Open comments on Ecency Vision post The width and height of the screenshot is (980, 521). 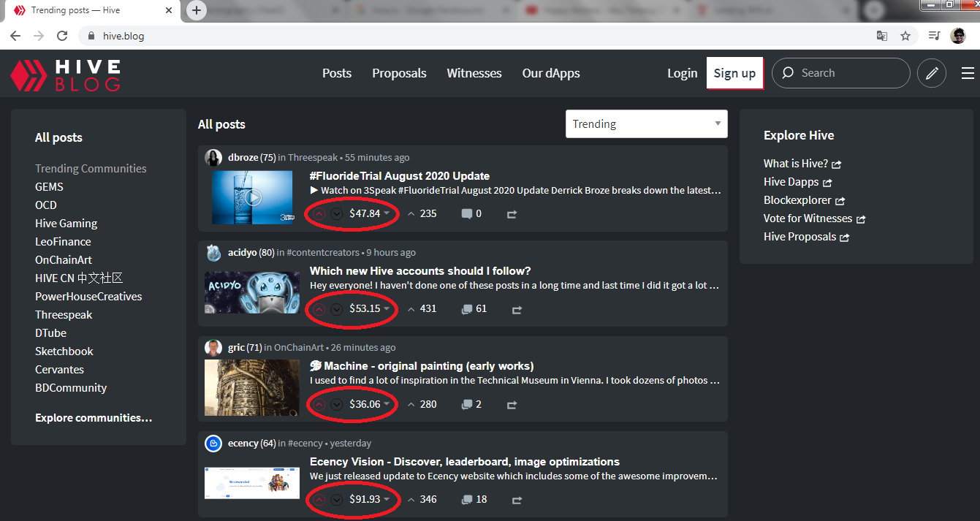point(474,500)
